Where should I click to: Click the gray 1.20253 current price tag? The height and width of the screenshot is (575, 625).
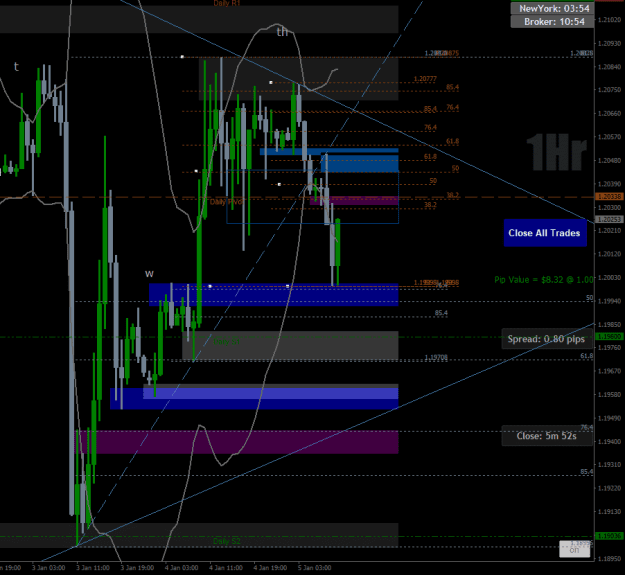(x=609, y=220)
